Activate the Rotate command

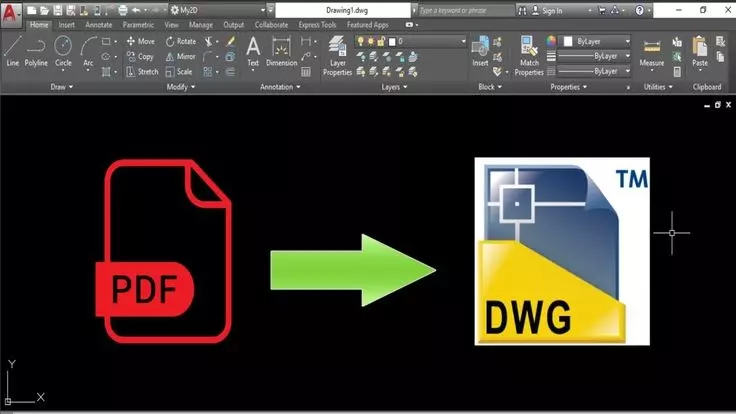pos(181,41)
